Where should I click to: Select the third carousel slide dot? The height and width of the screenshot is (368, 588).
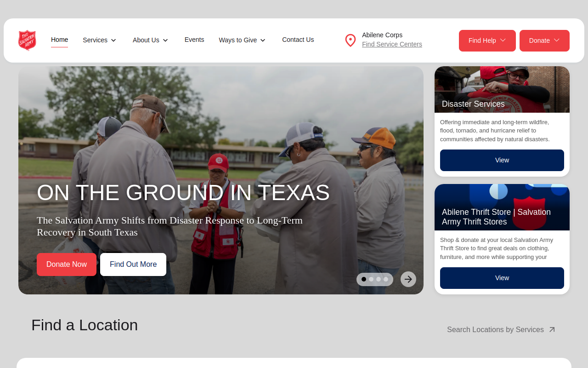coord(379,279)
